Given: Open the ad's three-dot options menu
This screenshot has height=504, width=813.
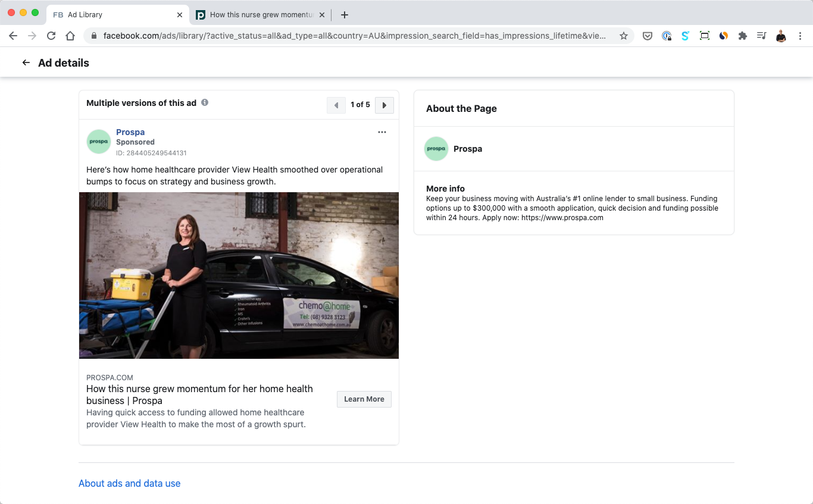Looking at the screenshot, I should [x=382, y=132].
